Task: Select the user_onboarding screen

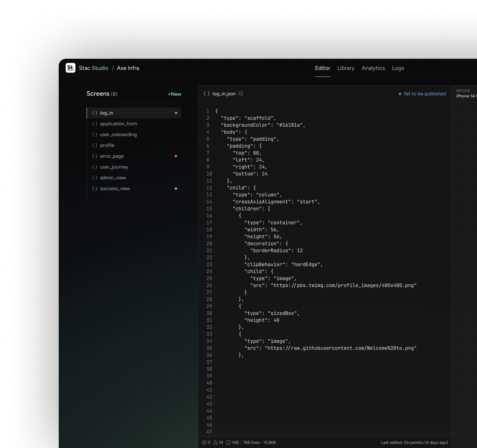Action: coord(118,134)
